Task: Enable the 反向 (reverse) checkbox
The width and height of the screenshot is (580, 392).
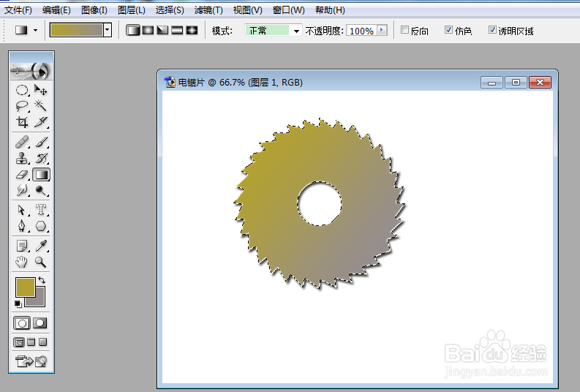Action: (405, 30)
